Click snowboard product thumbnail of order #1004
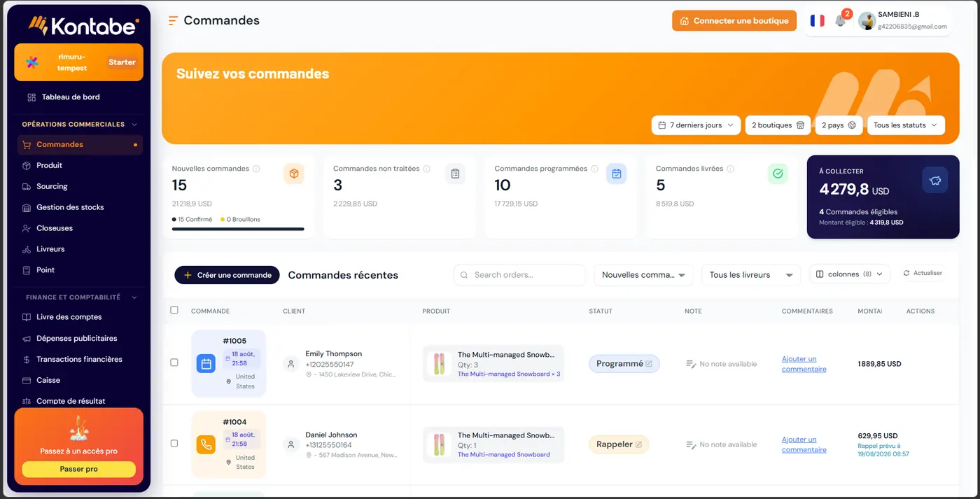This screenshot has width=980, height=499. (440, 444)
